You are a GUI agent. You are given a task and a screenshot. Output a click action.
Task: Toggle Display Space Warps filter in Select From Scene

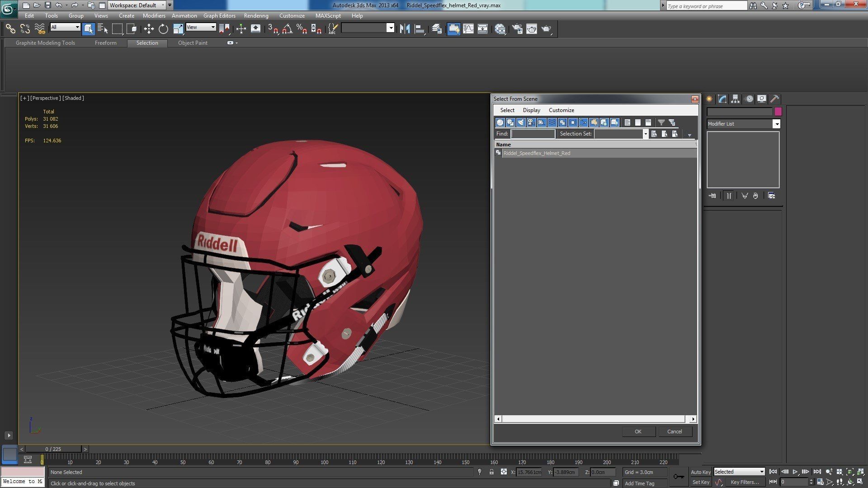[552, 122]
